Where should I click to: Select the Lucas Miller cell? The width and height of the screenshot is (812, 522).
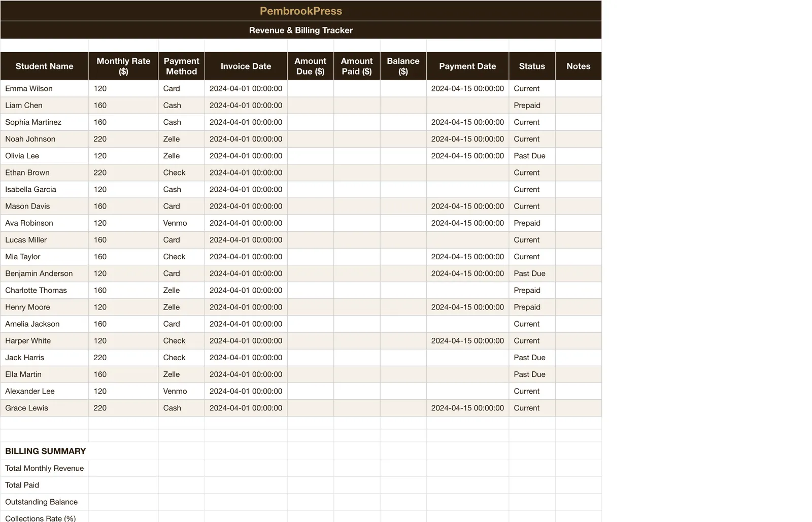pos(45,239)
